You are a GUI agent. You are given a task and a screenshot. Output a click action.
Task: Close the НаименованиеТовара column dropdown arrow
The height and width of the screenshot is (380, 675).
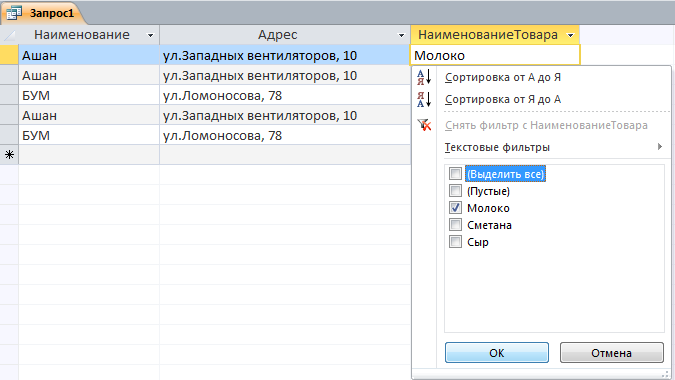point(570,35)
